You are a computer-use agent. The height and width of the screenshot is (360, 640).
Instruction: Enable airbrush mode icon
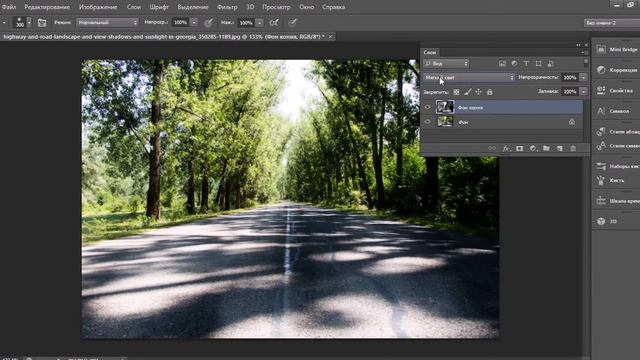pos(274,22)
